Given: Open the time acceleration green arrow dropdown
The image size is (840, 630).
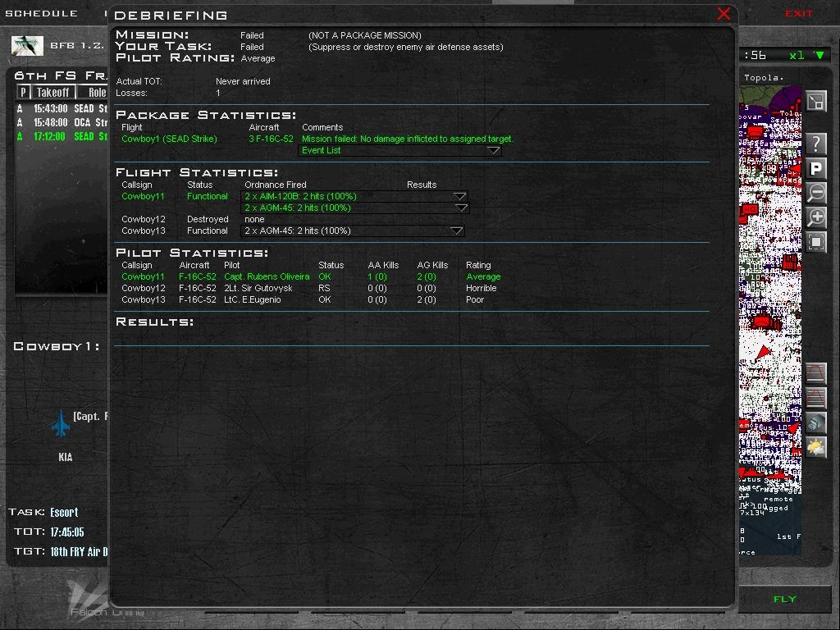Looking at the screenshot, I should pyautogui.click(x=819, y=55).
